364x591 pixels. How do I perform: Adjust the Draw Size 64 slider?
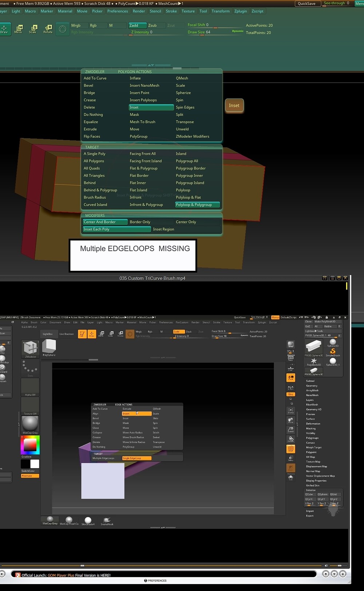[215, 32]
